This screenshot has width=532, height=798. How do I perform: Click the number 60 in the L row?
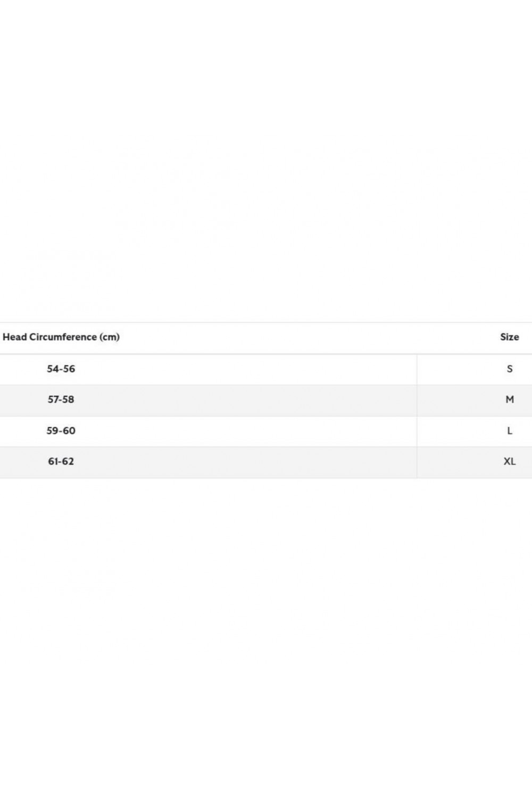point(69,430)
